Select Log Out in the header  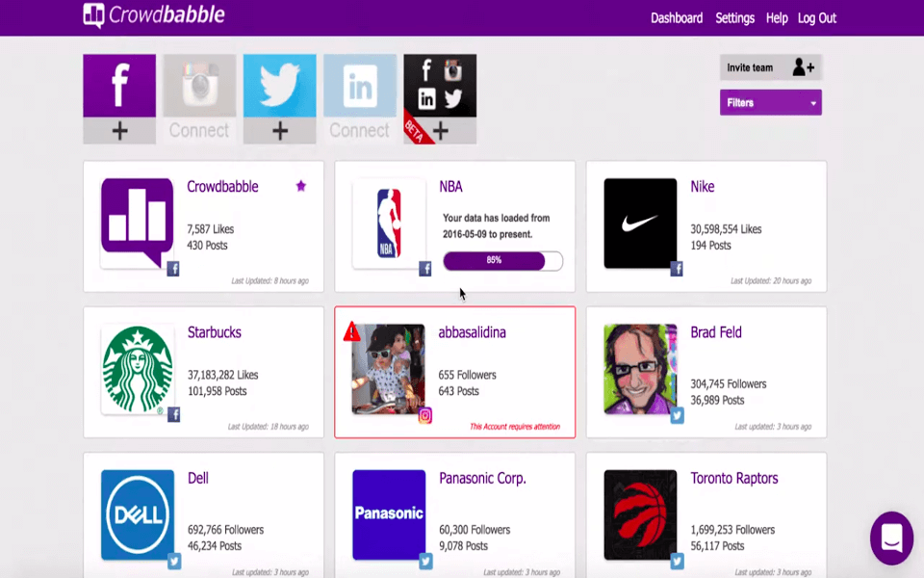(x=817, y=18)
